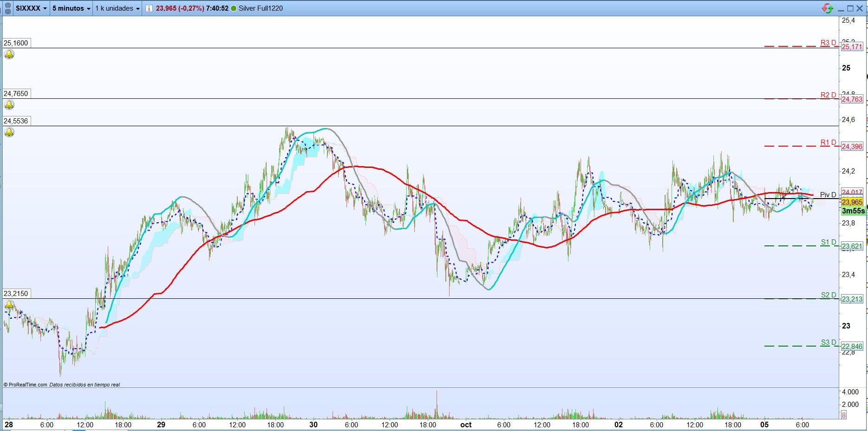
Task: Click the R1 D pivot label
Action: point(828,142)
